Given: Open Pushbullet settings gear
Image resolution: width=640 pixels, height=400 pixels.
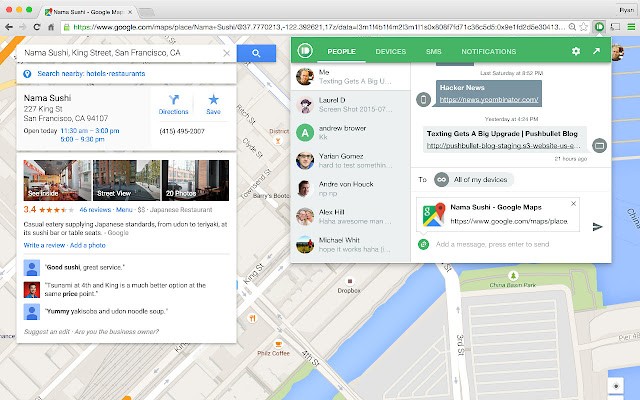Looking at the screenshot, I should pos(575,50).
